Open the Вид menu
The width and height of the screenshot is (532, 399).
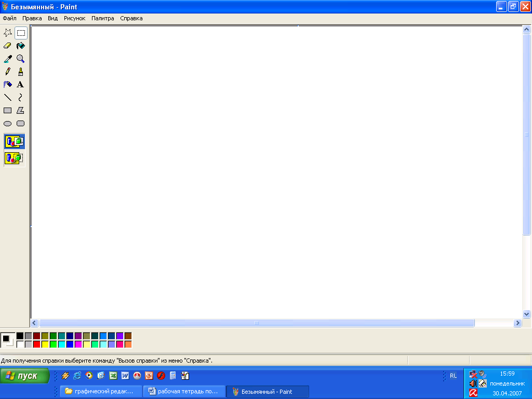(x=52, y=18)
